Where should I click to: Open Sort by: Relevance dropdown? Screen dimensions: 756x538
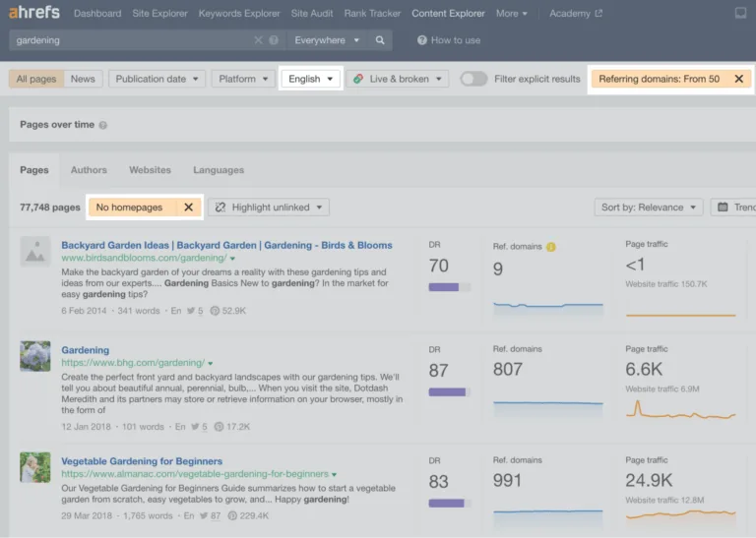(649, 208)
